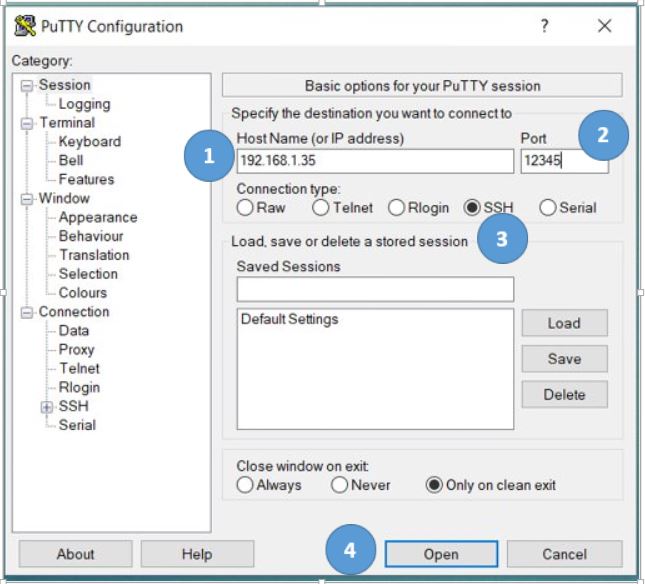Click the About button
645x584 pixels.
point(75,554)
